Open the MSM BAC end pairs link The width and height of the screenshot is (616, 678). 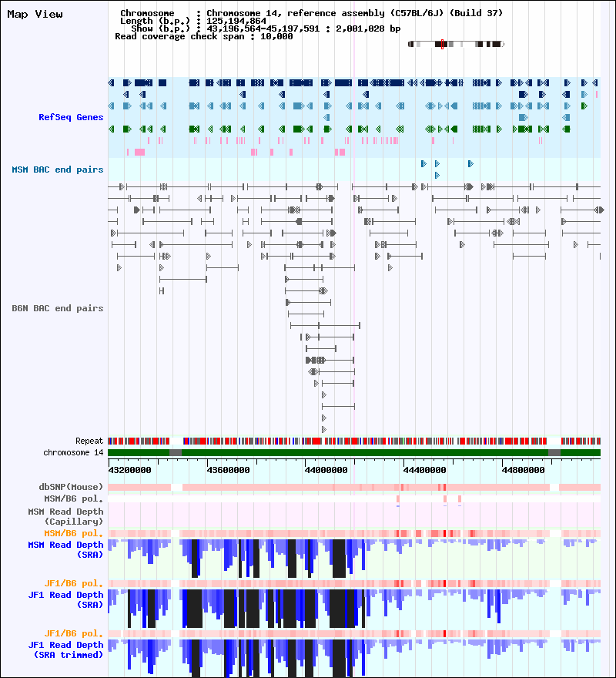pos(58,169)
